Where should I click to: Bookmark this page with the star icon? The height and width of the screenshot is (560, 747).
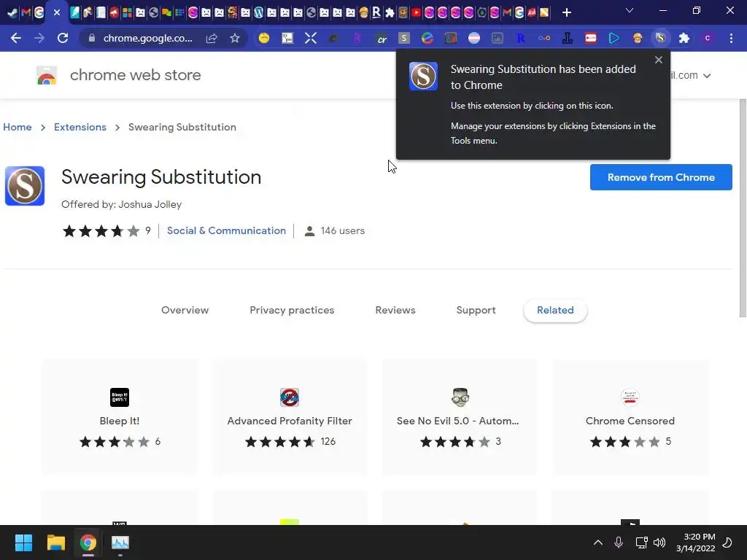coord(234,38)
